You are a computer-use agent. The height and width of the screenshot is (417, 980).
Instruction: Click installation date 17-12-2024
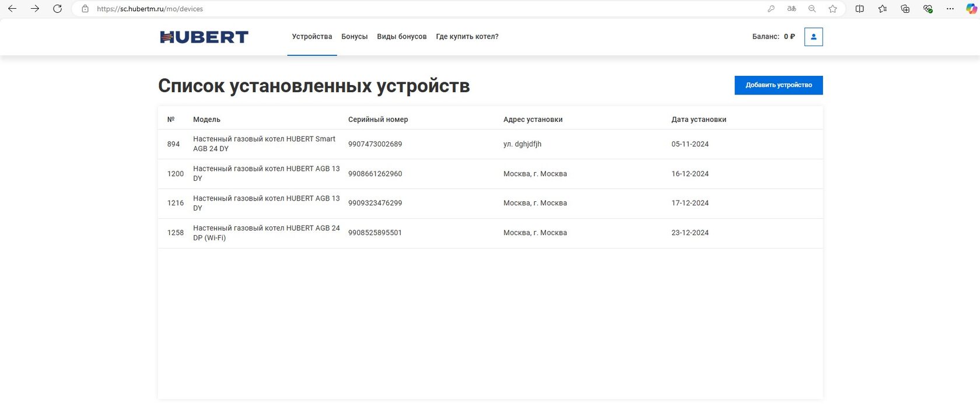click(690, 203)
